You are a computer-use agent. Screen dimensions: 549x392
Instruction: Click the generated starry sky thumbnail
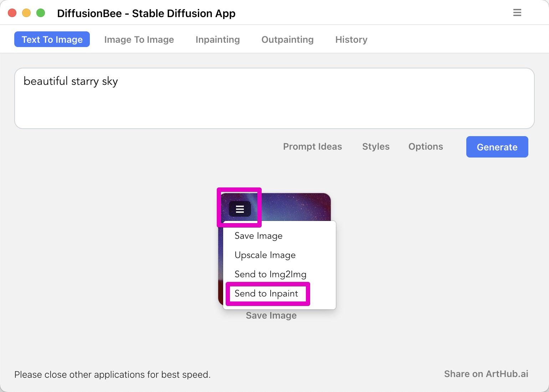coord(296,207)
